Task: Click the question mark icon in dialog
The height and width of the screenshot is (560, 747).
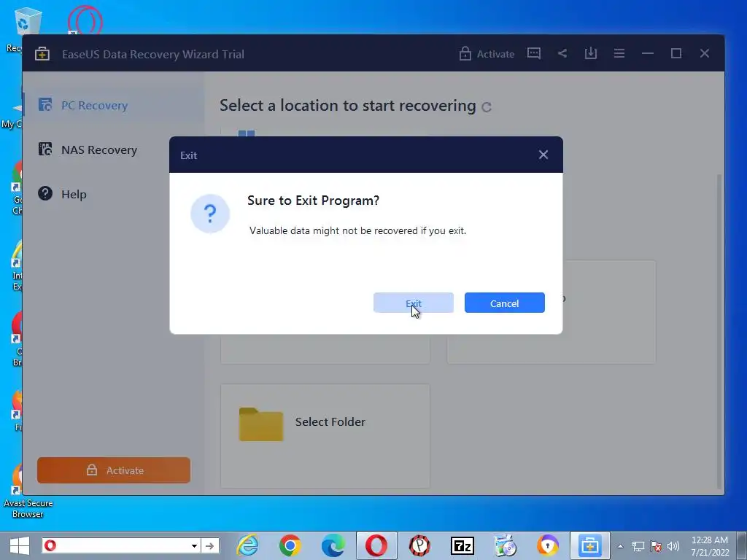Action: coord(209,214)
